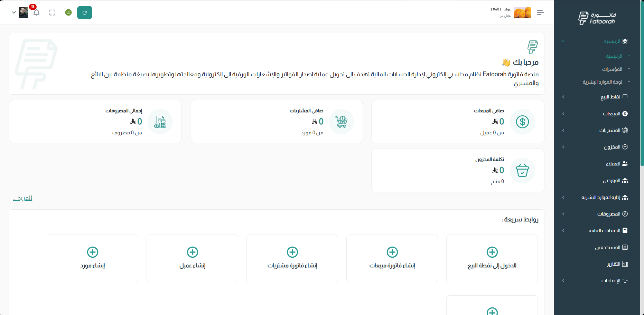Click the company thumbnail with fruit image
Screen dimensions: 644x315
click(522, 13)
